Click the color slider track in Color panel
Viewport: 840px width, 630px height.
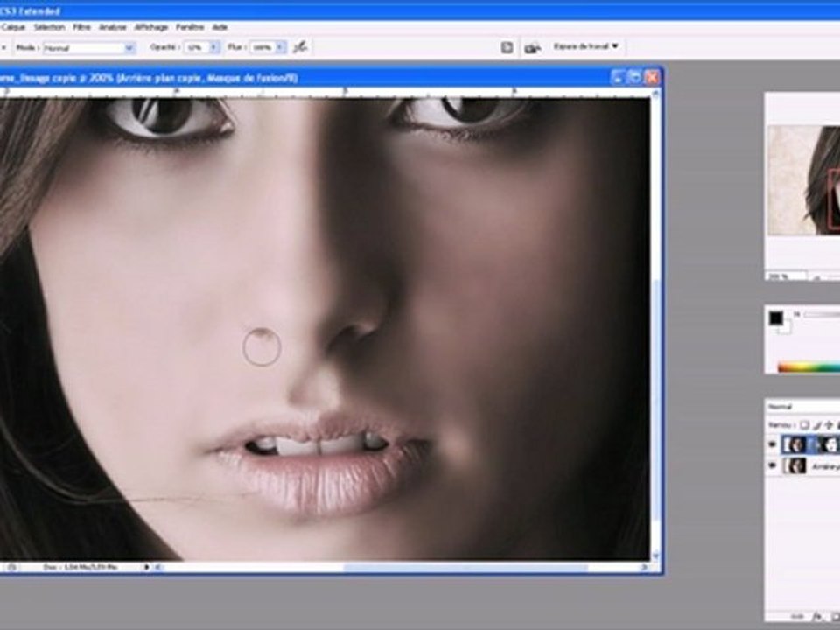[822, 315]
